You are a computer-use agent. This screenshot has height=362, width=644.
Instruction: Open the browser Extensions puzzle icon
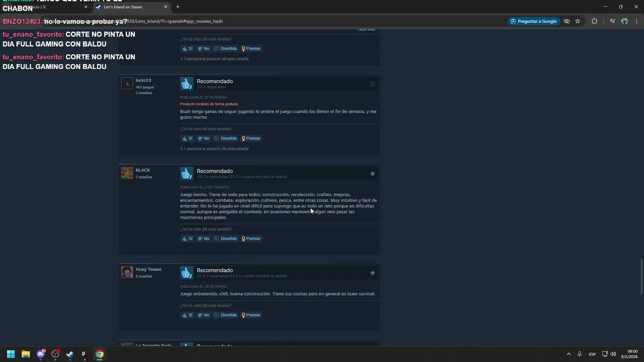click(x=594, y=21)
